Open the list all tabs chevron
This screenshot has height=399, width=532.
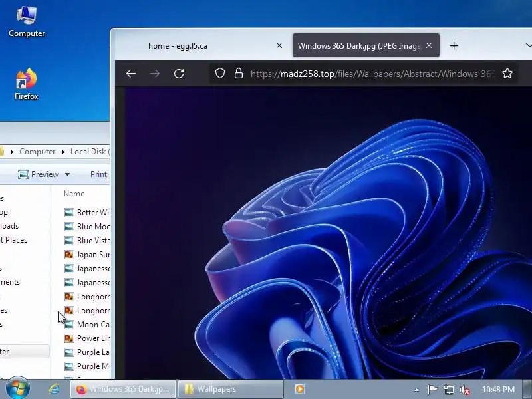click(x=528, y=45)
